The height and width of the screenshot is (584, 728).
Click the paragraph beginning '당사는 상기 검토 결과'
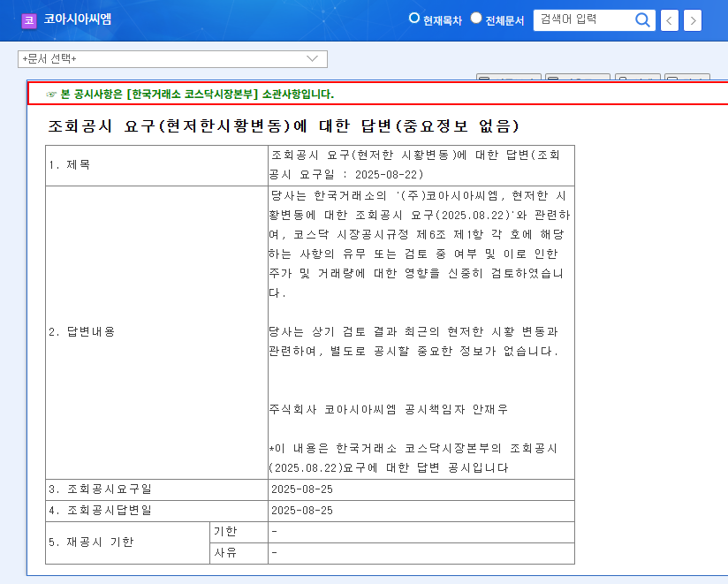pyautogui.click(x=413, y=341)
